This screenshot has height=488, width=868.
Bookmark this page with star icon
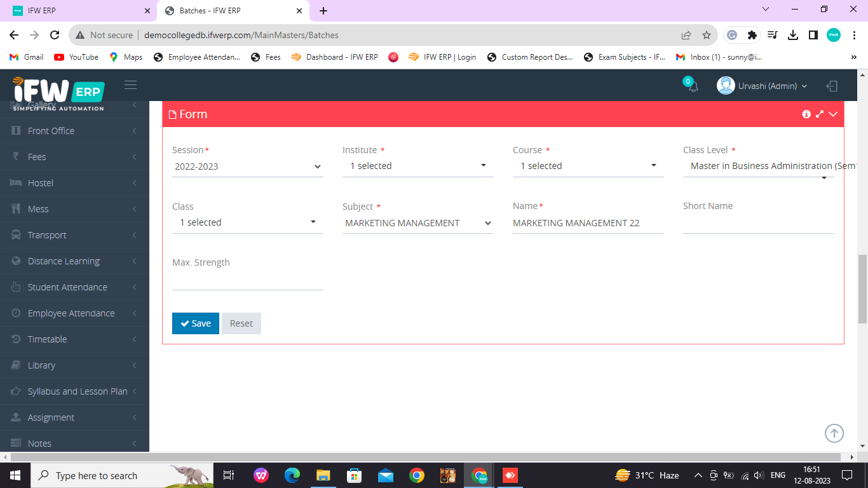coord(707,35)
